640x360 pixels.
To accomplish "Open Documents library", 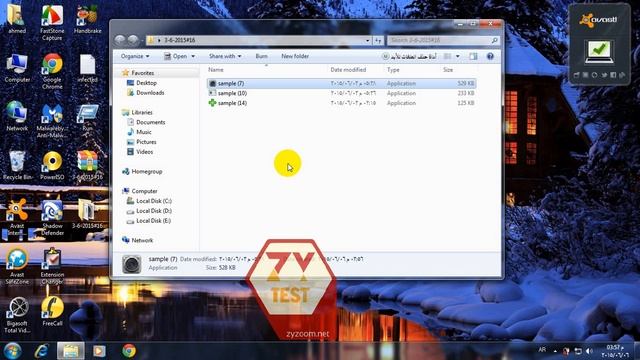I will [x=151, y=122].
